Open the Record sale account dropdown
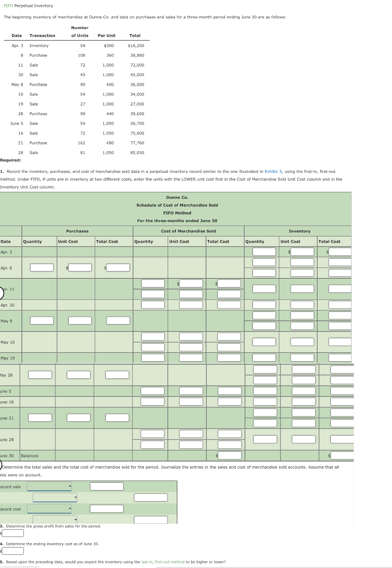 (50, 486)
